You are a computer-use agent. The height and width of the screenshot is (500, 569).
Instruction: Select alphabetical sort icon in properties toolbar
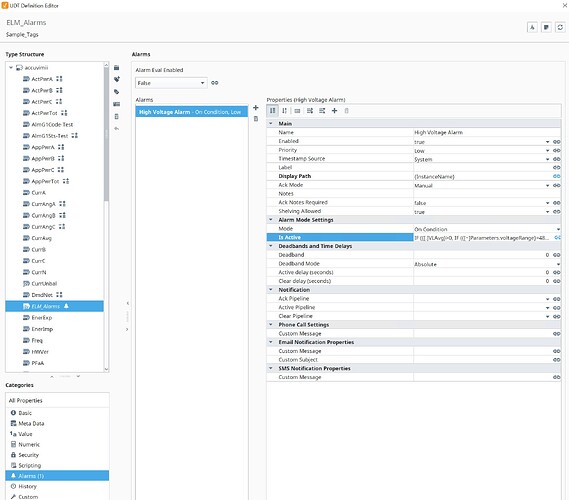coord(284,111)
